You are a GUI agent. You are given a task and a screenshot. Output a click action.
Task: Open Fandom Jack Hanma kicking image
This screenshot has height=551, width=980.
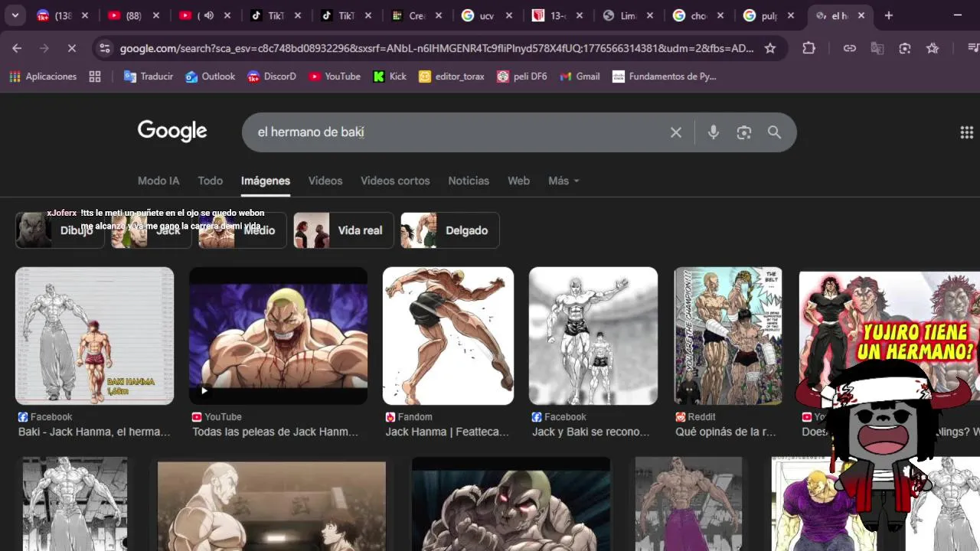tap(448, 335)
